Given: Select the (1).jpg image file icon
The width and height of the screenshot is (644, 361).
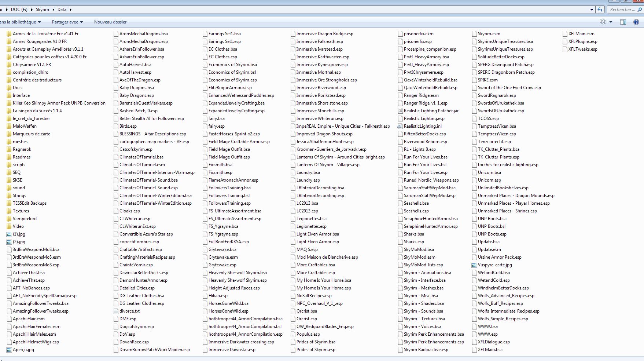Looking at the screenshot, I should click(9, 234).
